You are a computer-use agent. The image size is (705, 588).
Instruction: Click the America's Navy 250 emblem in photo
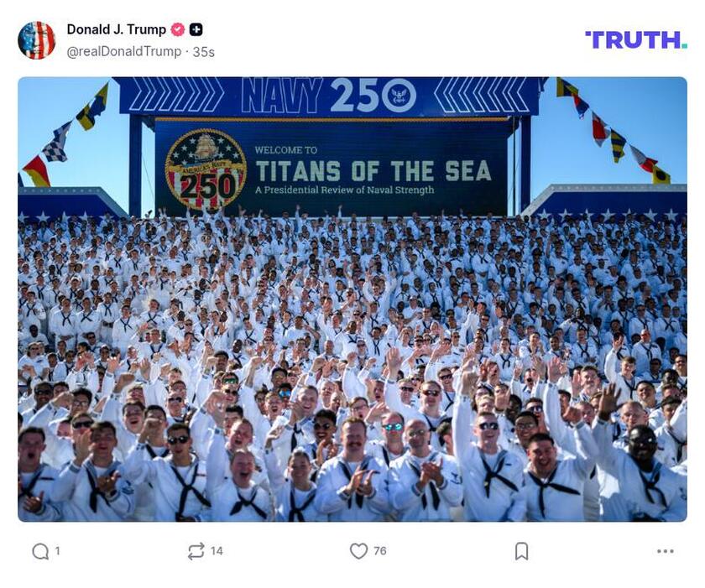pos(206,169)
